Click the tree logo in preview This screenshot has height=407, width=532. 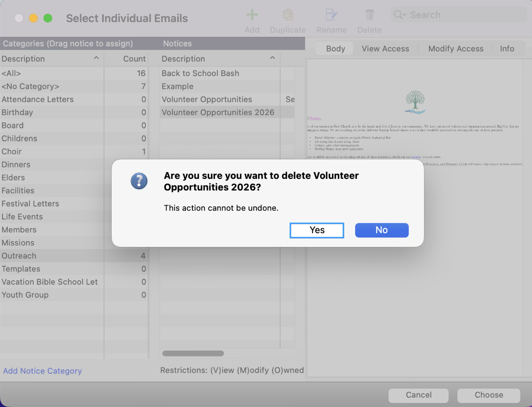point(415,102)
